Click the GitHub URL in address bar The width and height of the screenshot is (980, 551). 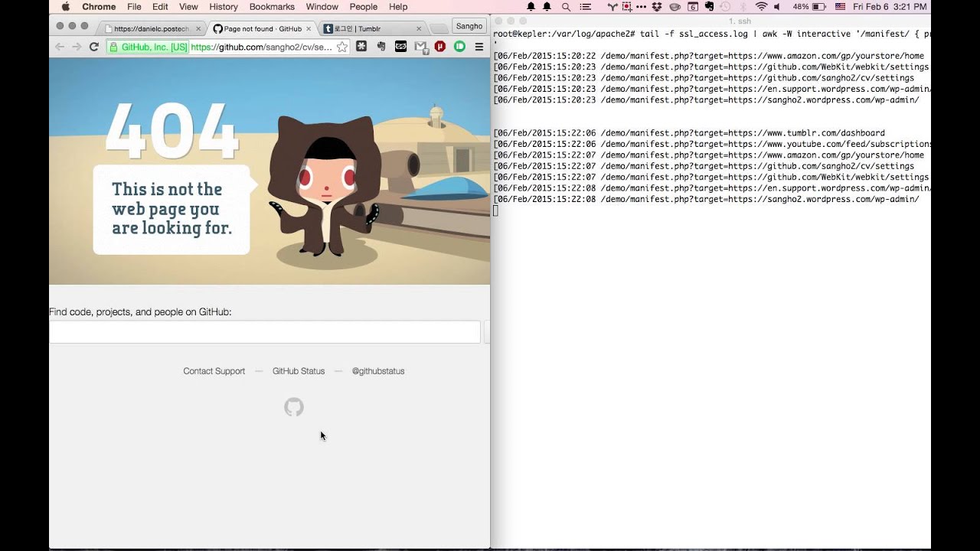coord(261,47)
